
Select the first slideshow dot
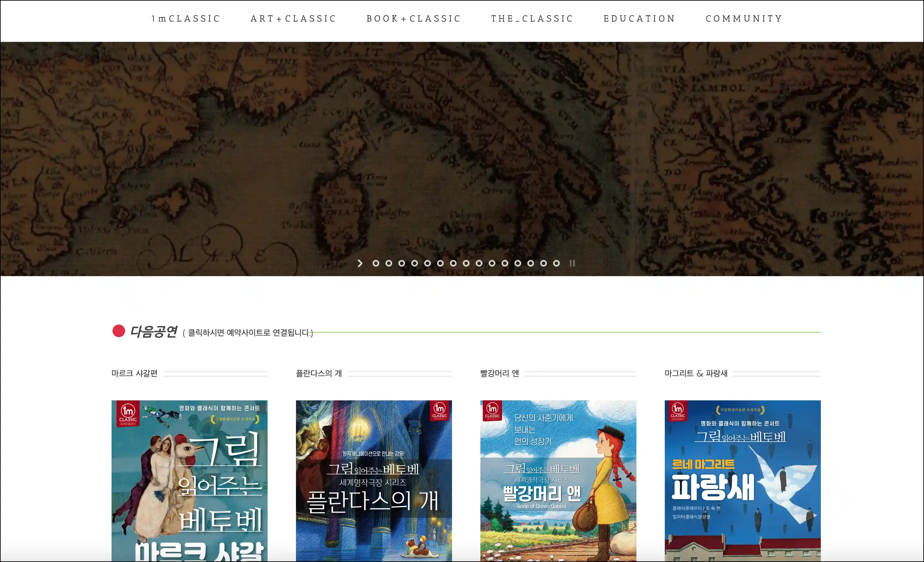pos(376,263)
